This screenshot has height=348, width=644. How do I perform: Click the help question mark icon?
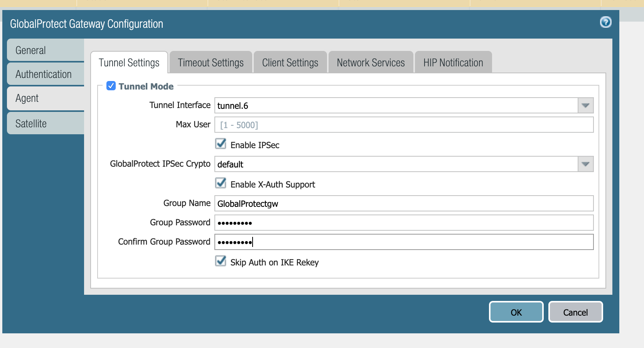tap(605, 22)
